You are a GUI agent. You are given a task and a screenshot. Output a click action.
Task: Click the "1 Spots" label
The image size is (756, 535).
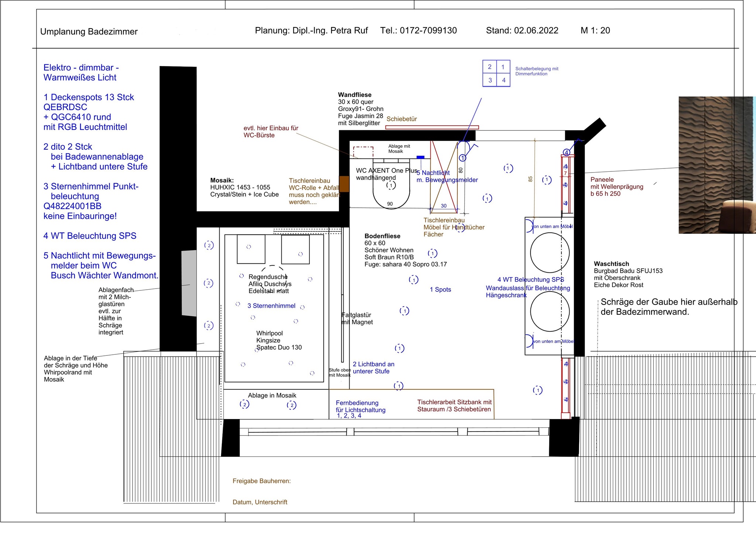(x=440, y=290)
